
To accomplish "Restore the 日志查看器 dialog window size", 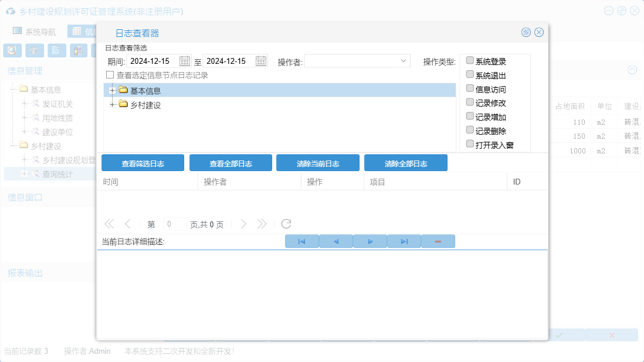I will point(526,32).
